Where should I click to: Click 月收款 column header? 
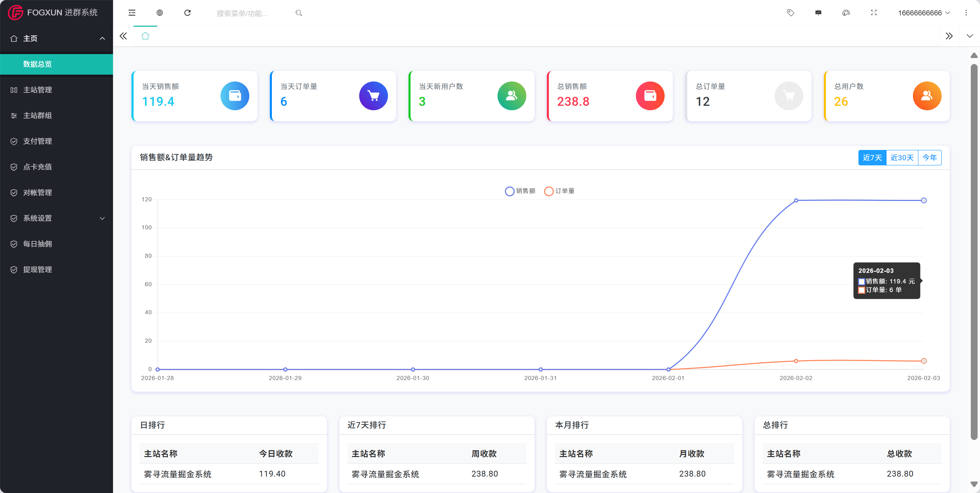point(692,453)
